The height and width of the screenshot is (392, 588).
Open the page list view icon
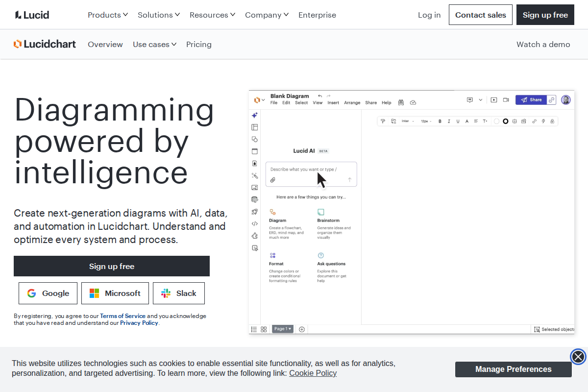tap(254, 329)
